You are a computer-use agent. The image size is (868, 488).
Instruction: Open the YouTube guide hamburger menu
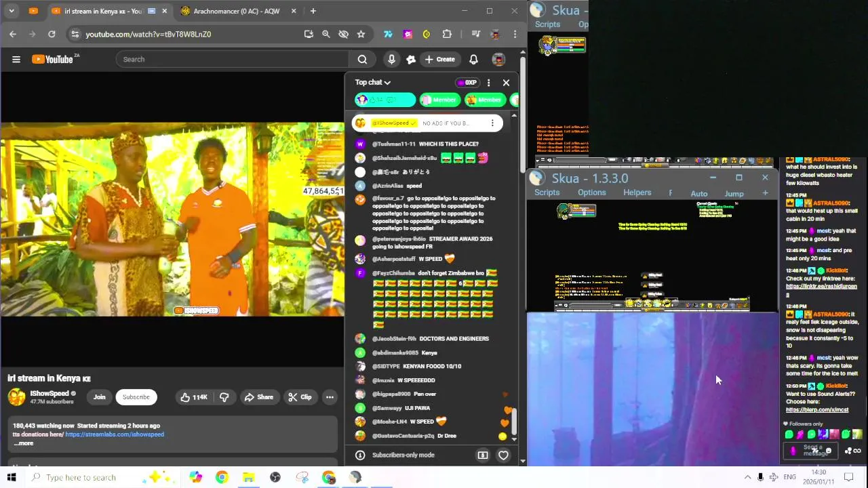[x=16, y=60]
